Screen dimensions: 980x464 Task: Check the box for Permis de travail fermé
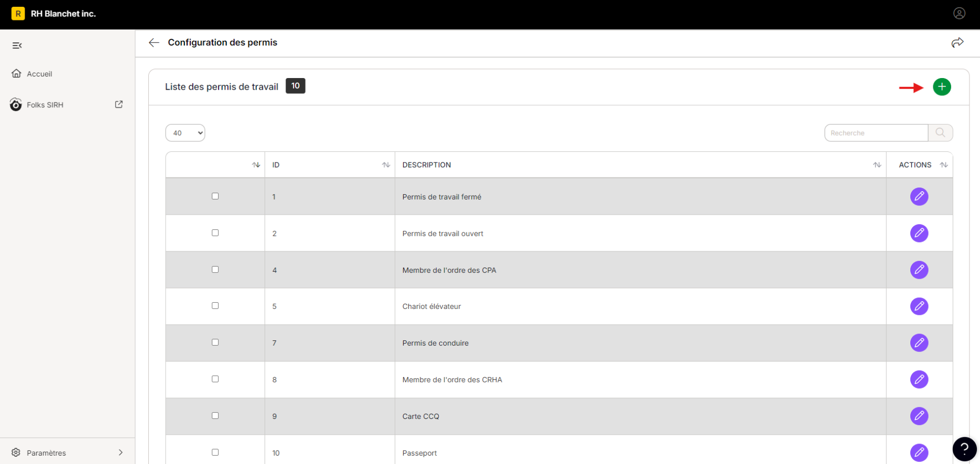215,196
